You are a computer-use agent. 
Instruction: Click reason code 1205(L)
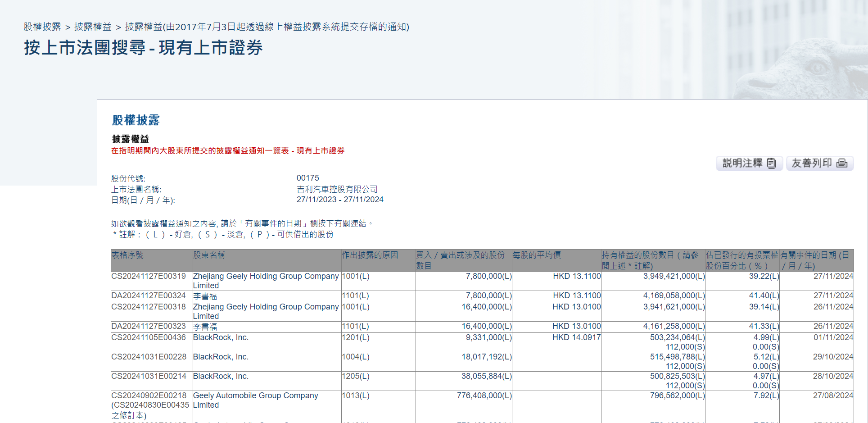(x=356, y=376)
